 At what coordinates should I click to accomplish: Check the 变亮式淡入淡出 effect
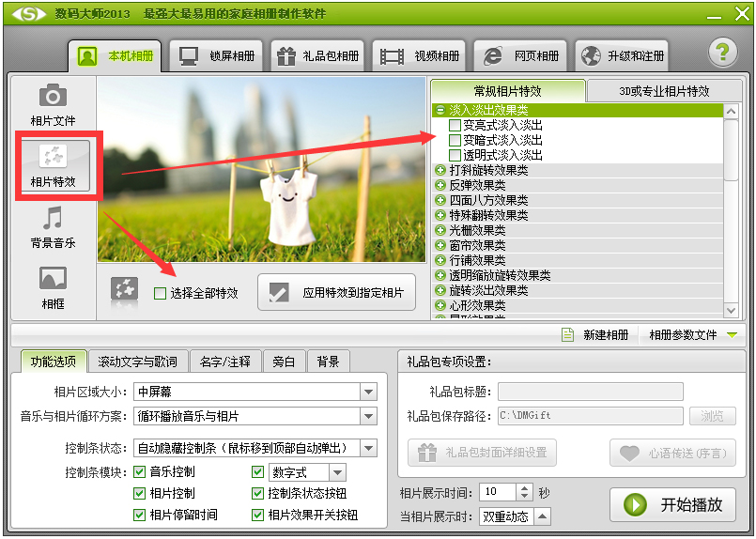coord(455,125)
